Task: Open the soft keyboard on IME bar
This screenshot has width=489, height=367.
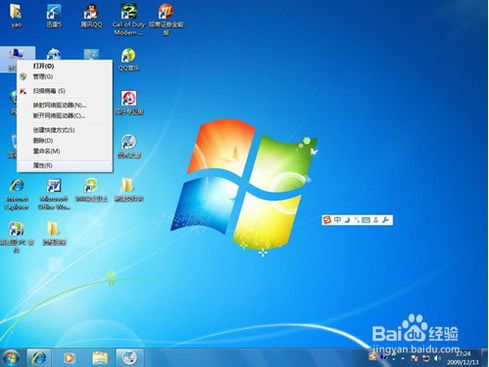Action: [x=366, y=220]
